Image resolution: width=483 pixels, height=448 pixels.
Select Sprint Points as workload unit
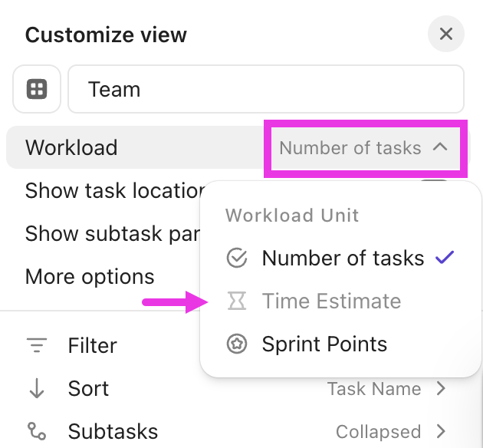click(x=324, y=344)
